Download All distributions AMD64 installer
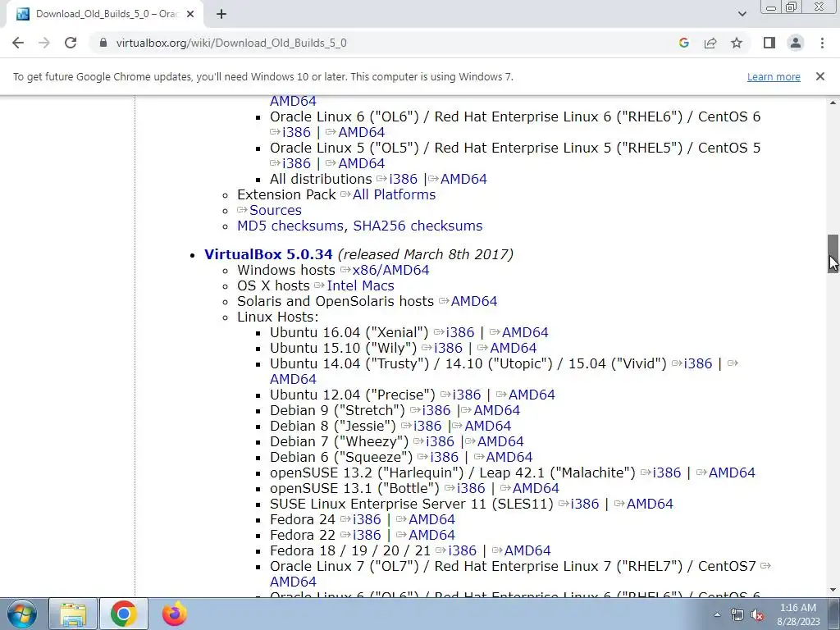The image size is (840, 630). 463,179
